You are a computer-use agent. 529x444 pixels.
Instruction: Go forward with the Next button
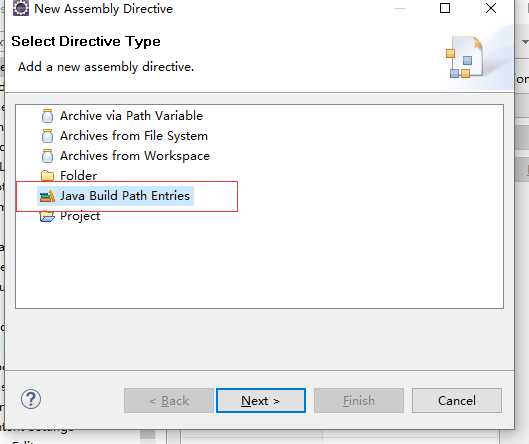pyautogui.click(x=261, y=400)
